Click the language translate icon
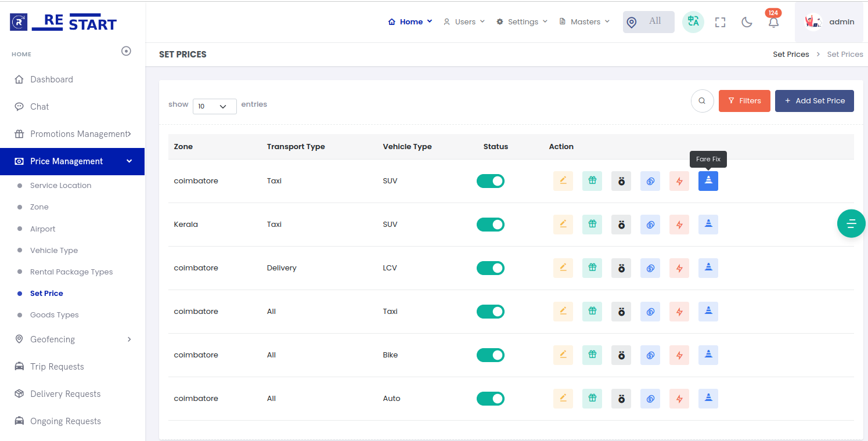The width and height of the screenshot is (868, 441). click(x=693, y=22)
